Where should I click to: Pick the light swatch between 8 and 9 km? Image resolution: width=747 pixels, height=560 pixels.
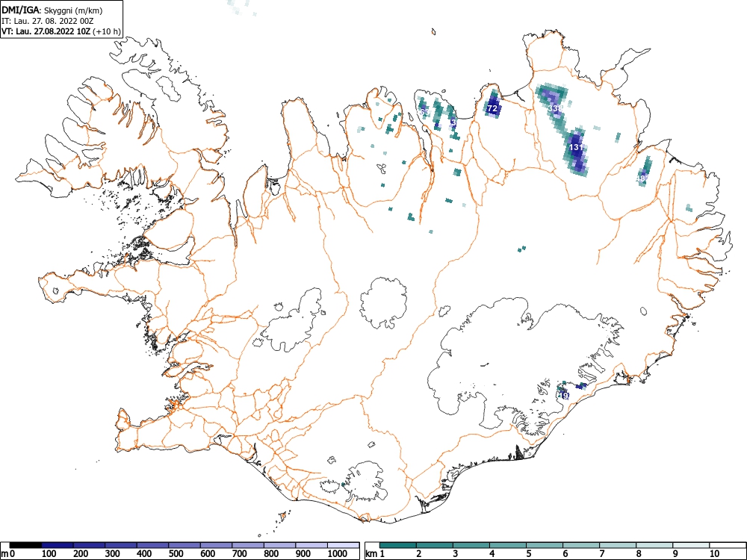[654, 545]
